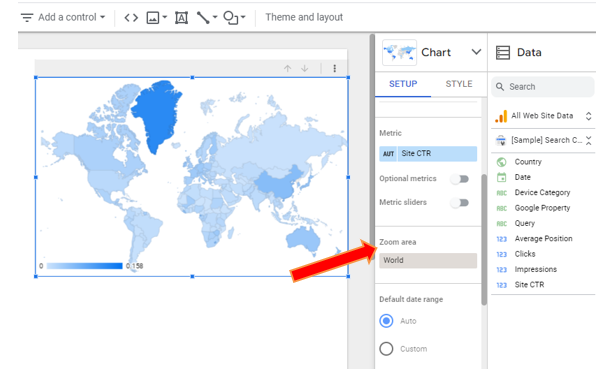599x370 pixels.
Task: Collapse the [Sample] Search Console source
Action: pyautogui.click(x=589, y=141)
